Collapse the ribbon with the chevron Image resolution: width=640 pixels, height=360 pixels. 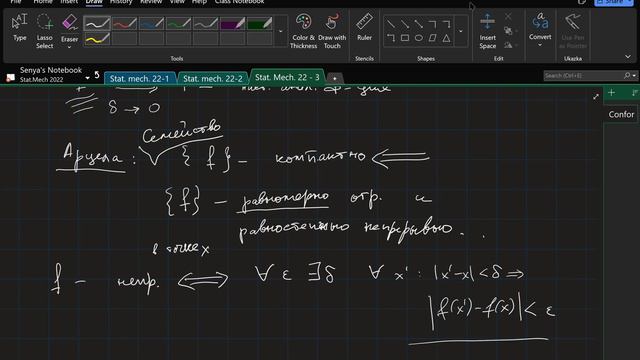pos(628,56)
